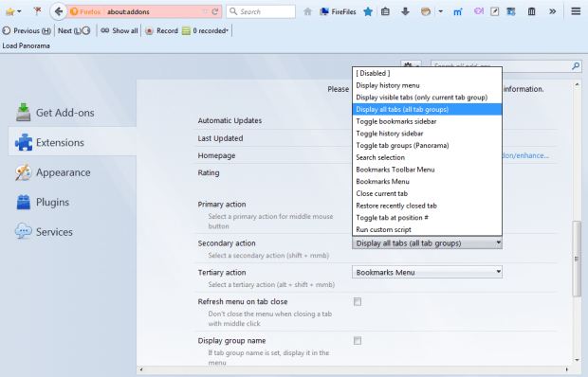
Task: Choose Search selection option
Action: click(427, 157)
